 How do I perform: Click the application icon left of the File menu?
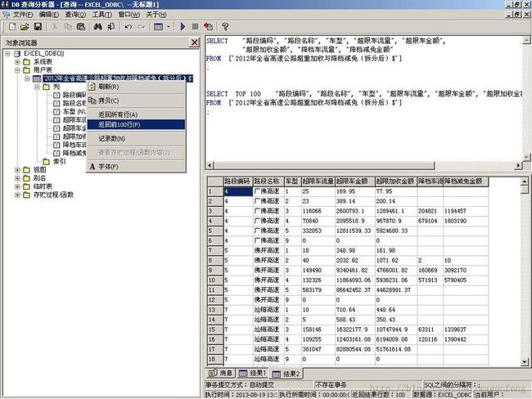pos(6,14)
